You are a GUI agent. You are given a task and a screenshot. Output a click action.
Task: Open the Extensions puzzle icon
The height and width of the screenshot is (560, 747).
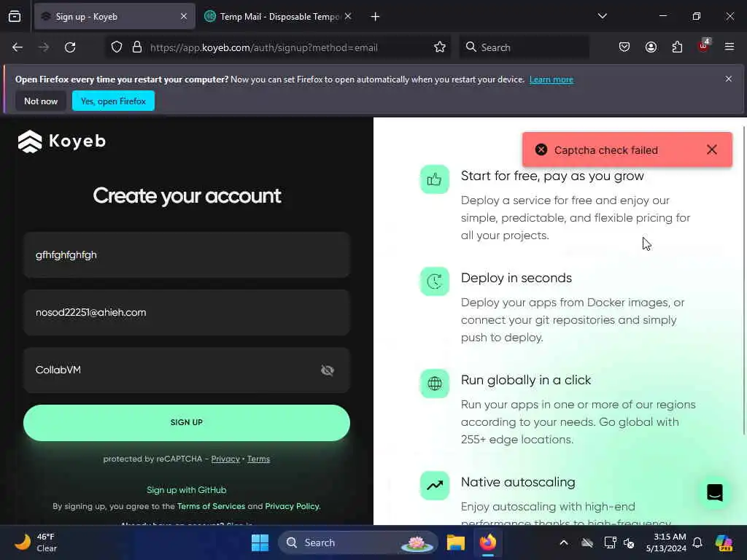pyautogui.click(x=677, y=47)
